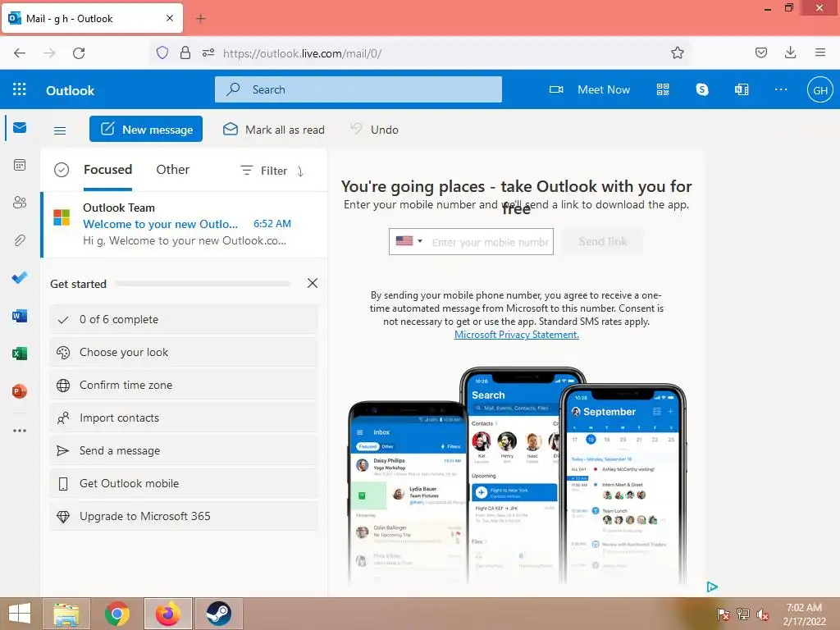Open the Filter dropdown

pyautogui.click(x=263, y=171)
